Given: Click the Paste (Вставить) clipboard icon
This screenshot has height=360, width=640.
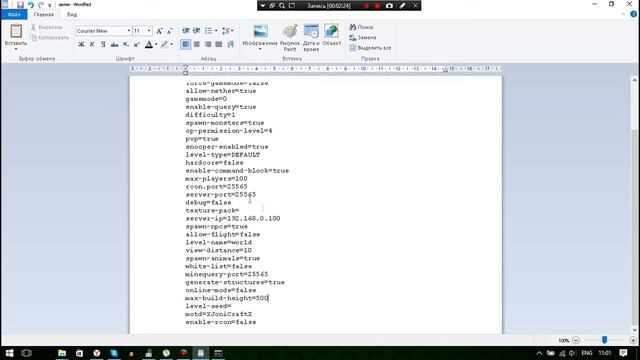Looking at the screenshot, I should 16,31.
